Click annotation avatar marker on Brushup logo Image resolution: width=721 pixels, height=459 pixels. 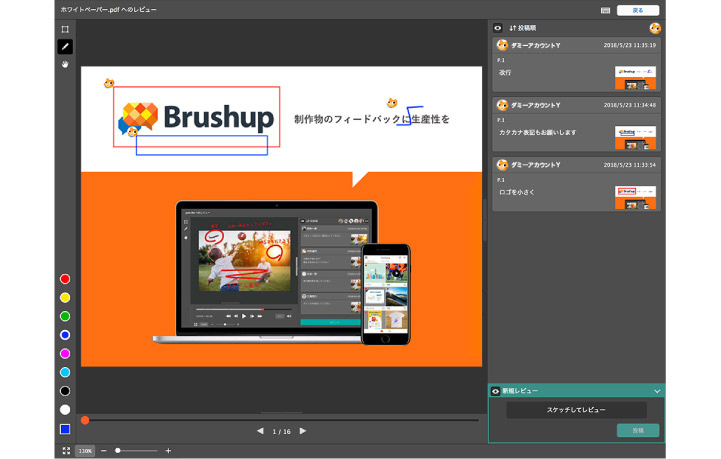[x=132, y=132]
